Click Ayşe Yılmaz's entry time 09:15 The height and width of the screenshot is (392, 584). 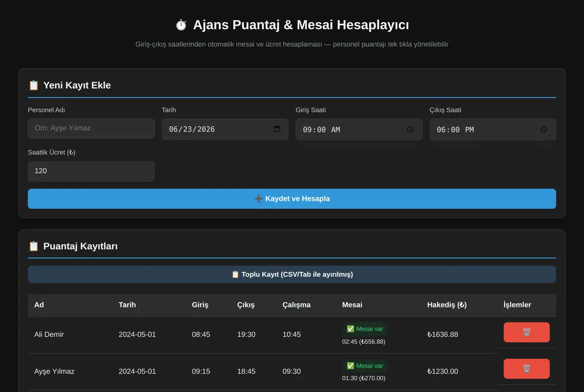point(201,371)
